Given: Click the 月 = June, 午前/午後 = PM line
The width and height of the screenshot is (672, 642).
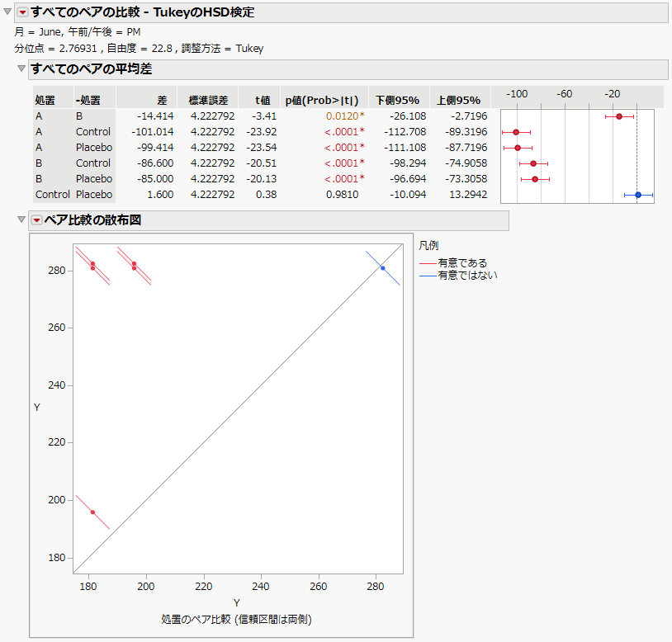Looking at the screenshot, I should pyautogui.click(x=77, y=32).
